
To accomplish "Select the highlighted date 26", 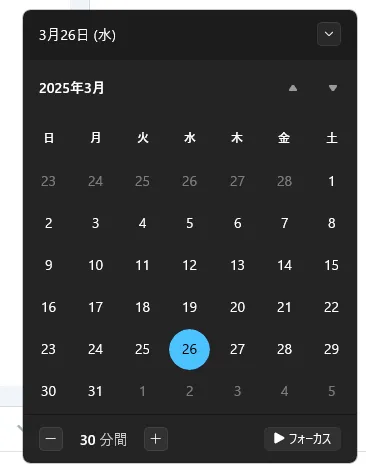I will click(189, 349).
